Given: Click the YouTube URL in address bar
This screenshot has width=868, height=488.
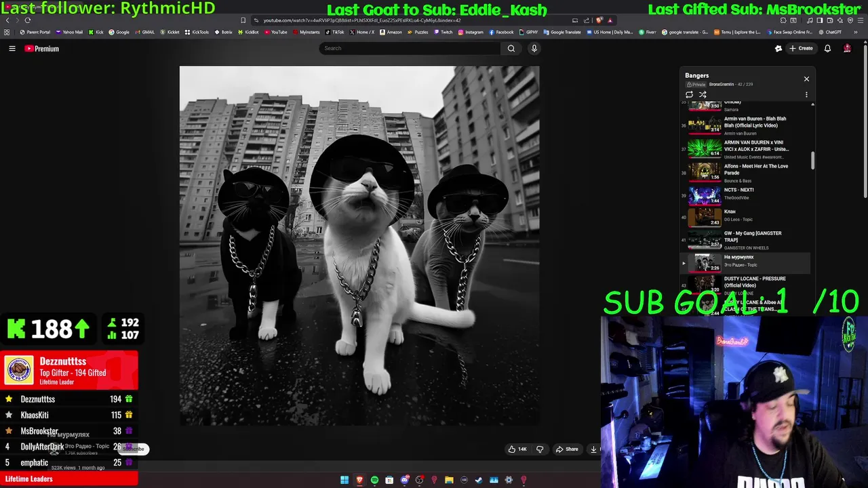Looking at the screenshot, I should point(362,20).
